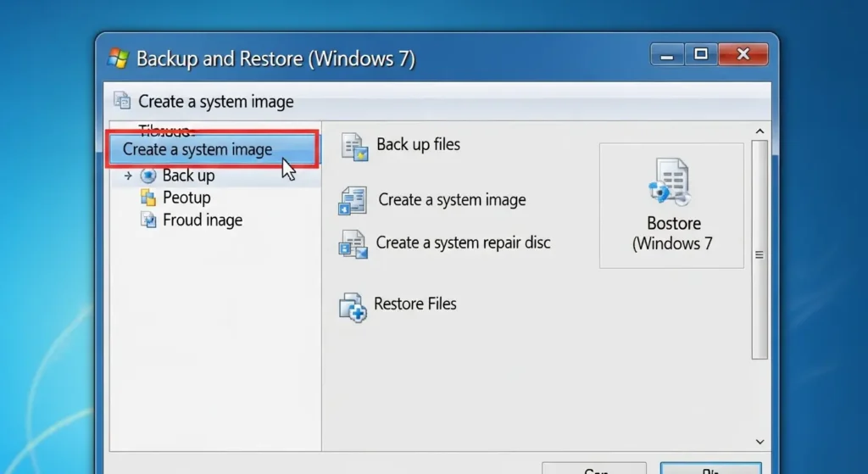The image size is (868, 474).
Task: Select the Back up tree item
Action: pos(188,176)
